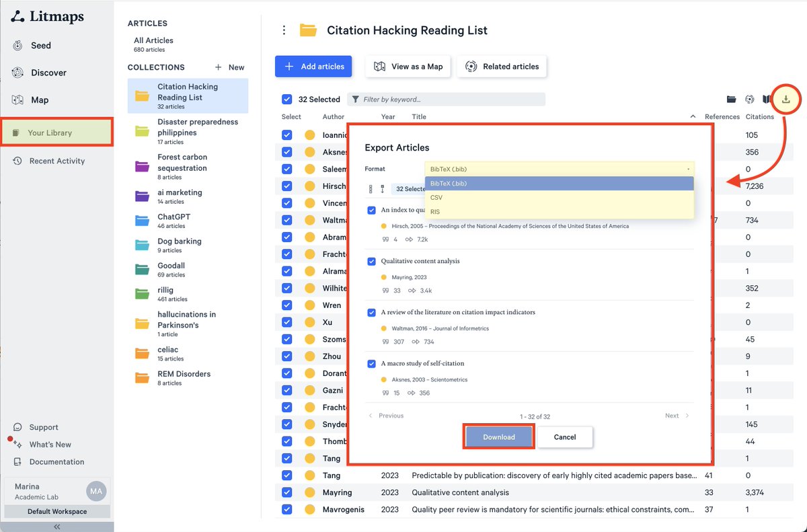Open Your Library in sidebar
Viewport: 807px width, 532px height.
tap(57, 132)
